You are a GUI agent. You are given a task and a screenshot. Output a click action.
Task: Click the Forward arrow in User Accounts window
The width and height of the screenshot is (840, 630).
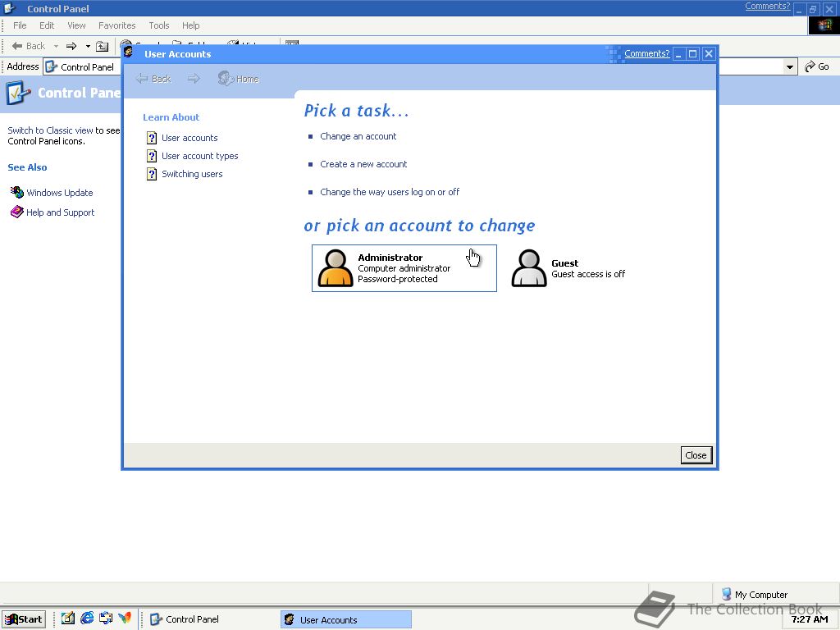tap(194, 79)
